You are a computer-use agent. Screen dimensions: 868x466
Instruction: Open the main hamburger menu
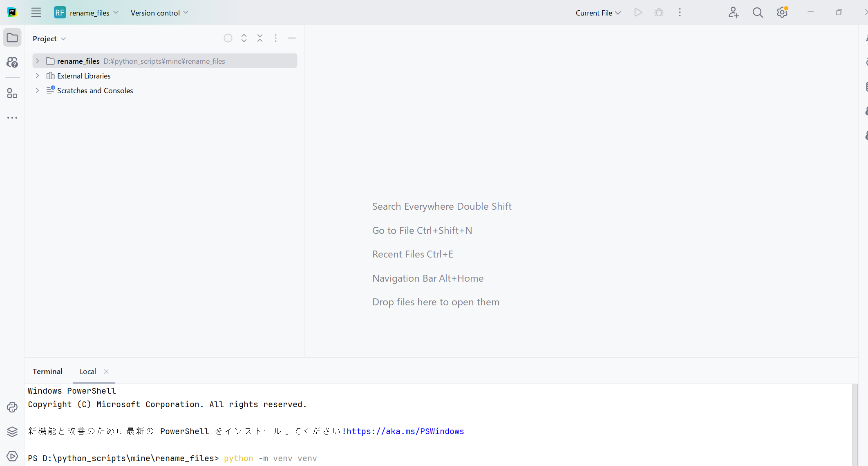[x=36, y=12]
